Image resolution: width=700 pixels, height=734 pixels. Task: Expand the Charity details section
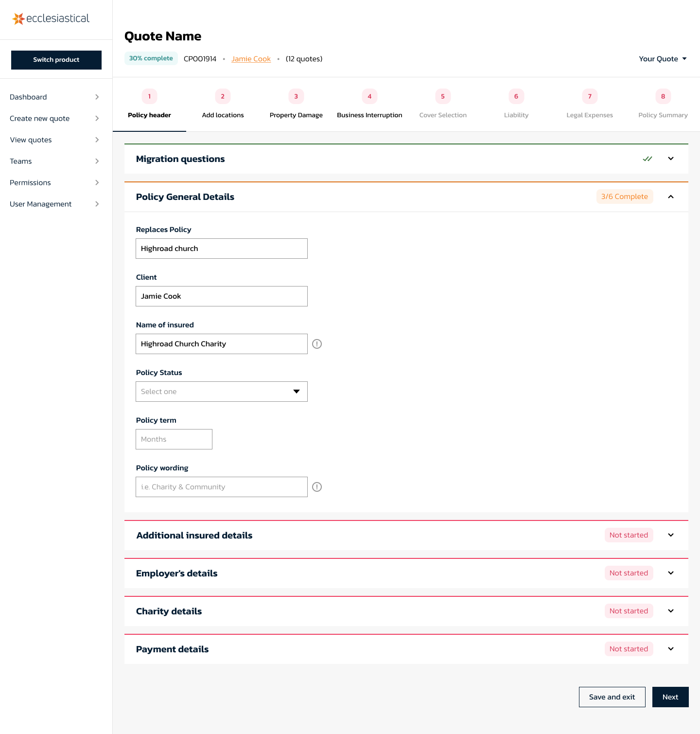click(671, 611)
